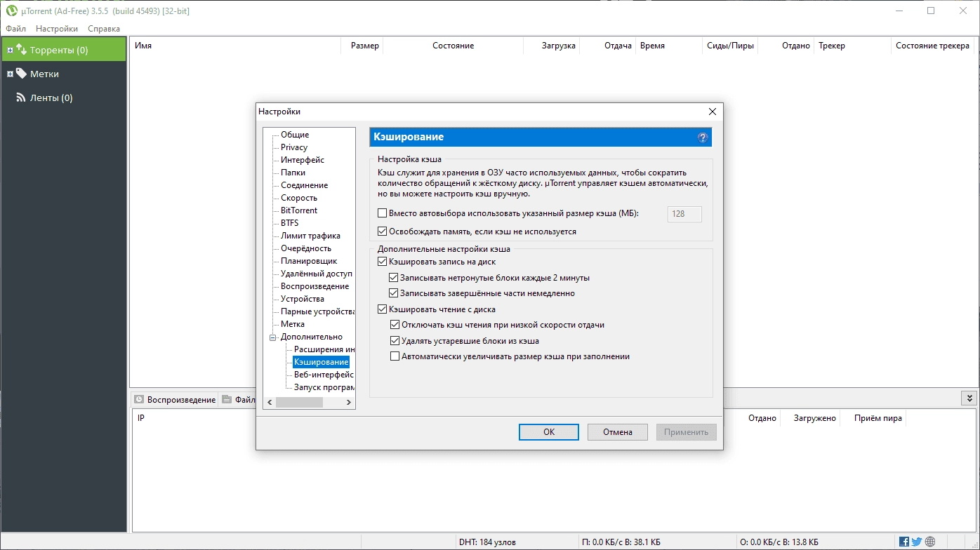
Task: Select Устройства in settings tree
Action: pos(303,299)
